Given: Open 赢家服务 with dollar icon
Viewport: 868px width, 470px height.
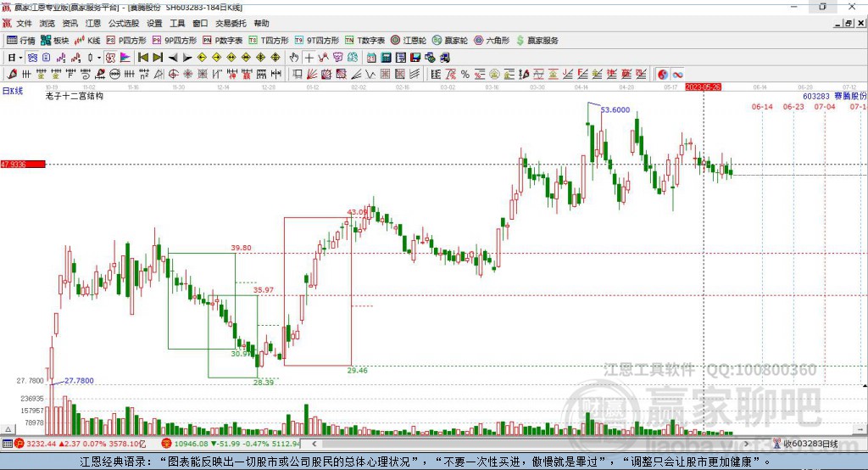Looking at the screenshot, I should point(537,41).
